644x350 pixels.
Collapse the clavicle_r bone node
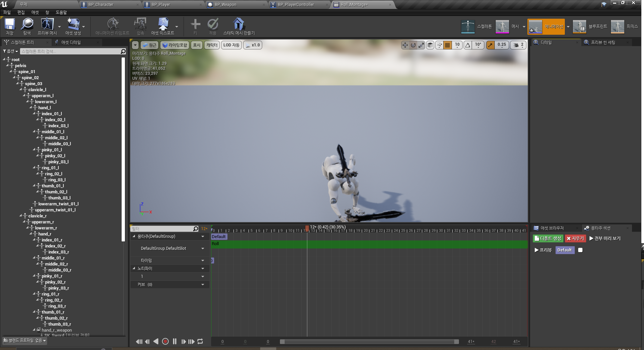pyautogui.click(x=21, y=215)
